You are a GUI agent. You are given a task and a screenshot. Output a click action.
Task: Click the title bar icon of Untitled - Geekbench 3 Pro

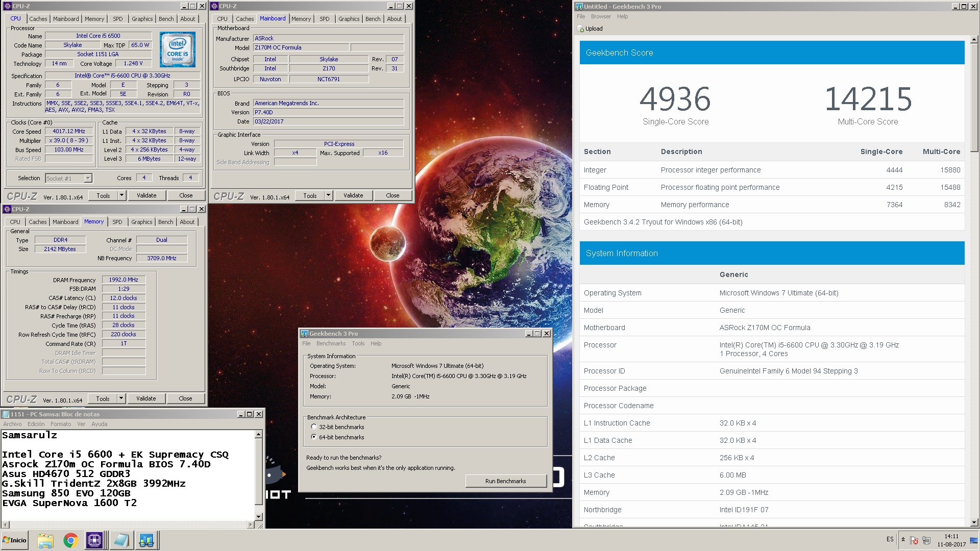(x=579, y=6)
